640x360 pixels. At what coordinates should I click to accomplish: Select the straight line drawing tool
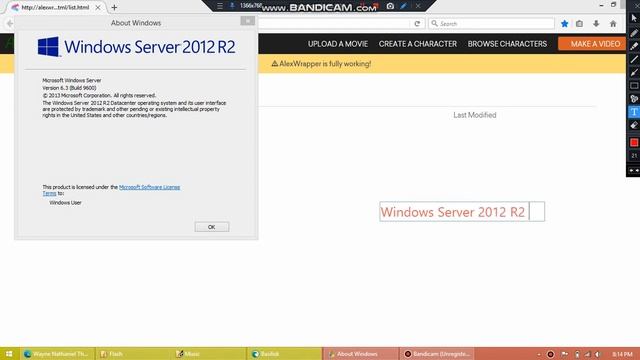click(x=634, y=60)
